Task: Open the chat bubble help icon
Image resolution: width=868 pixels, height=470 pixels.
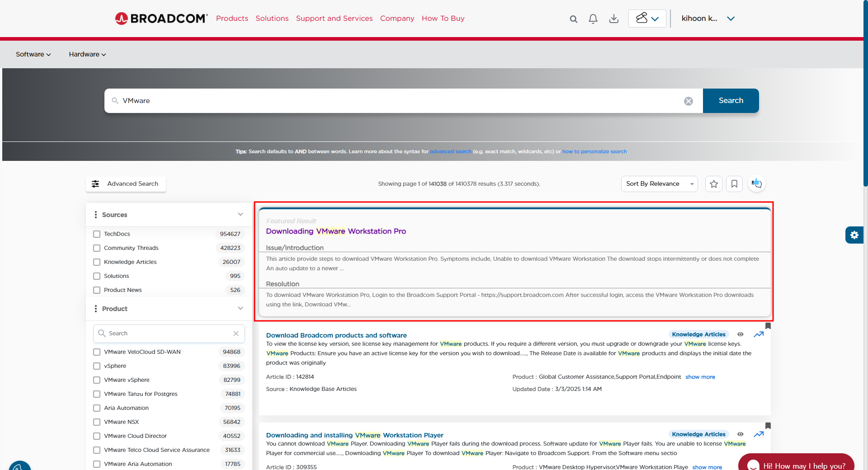Action: point(753,465)
